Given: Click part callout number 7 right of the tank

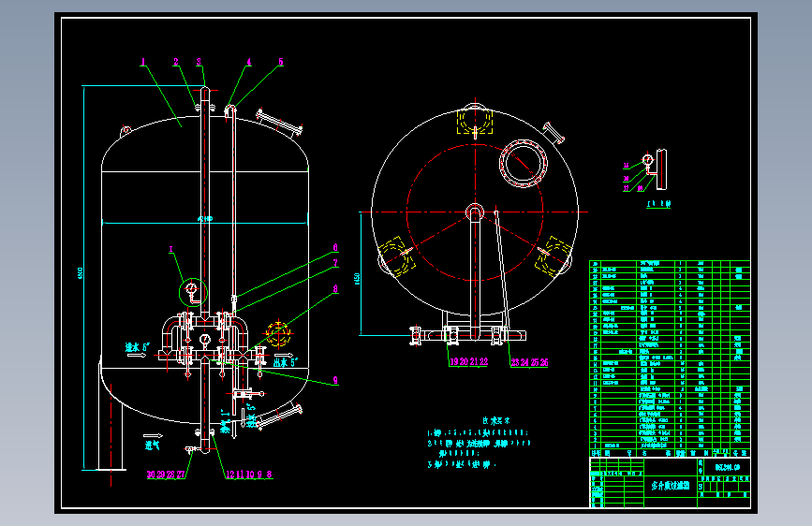Looking at the screenshot, I should point(335,263).
